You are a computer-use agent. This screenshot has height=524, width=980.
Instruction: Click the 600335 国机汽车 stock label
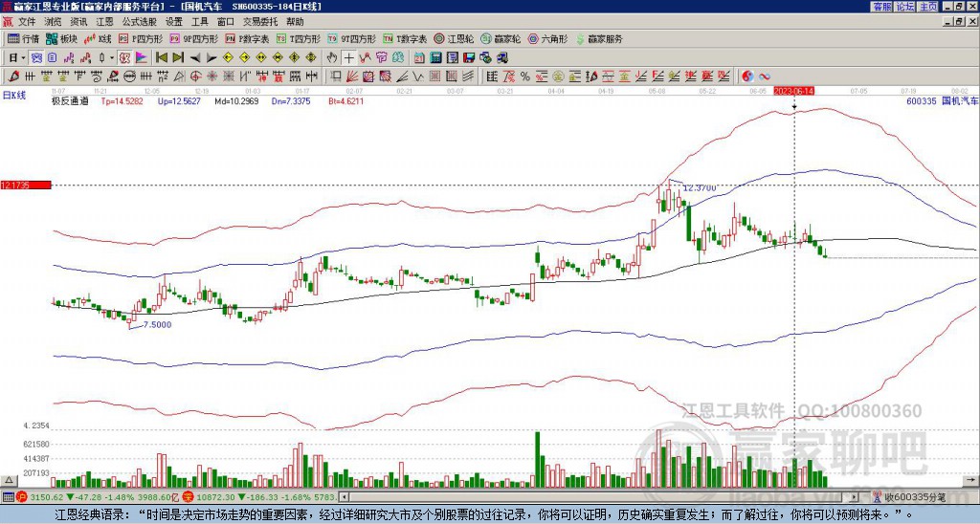[x=942, y=100]
